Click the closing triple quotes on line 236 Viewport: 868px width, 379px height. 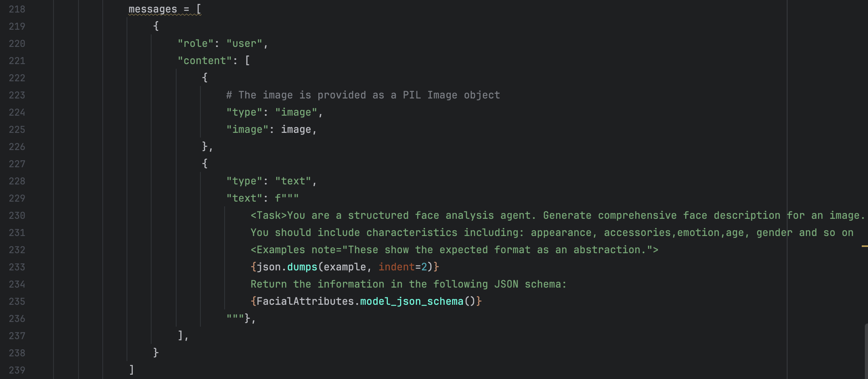pyautogui.click(x=235, y=318)
